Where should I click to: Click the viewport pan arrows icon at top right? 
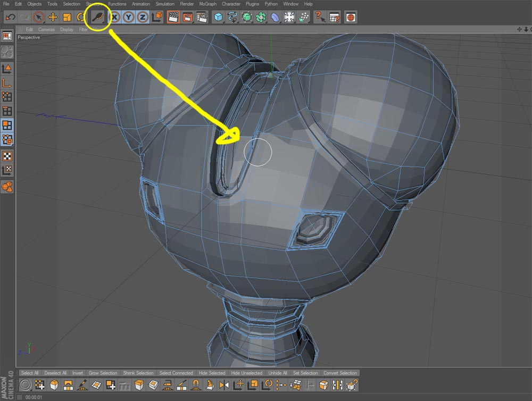519,29
